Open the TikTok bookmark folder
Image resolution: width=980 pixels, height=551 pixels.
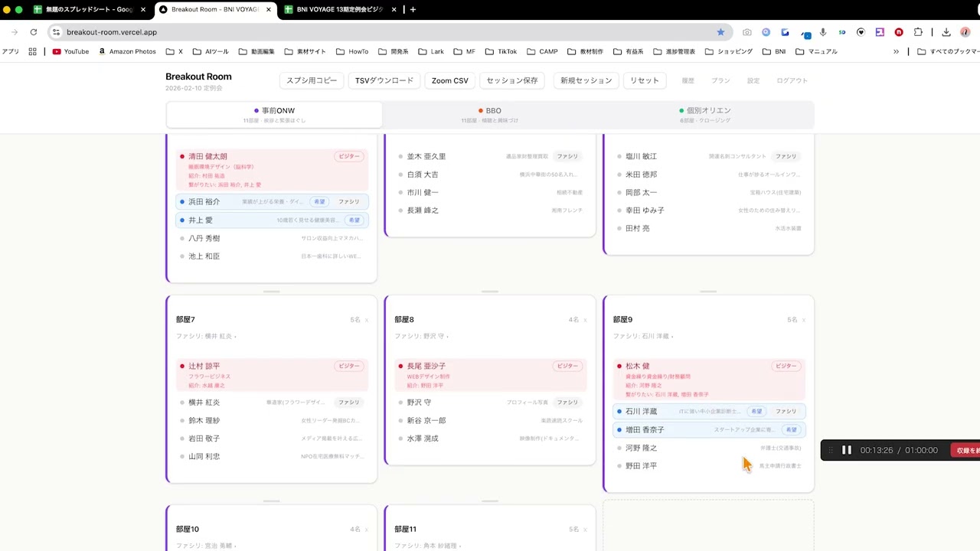point(501,51)
